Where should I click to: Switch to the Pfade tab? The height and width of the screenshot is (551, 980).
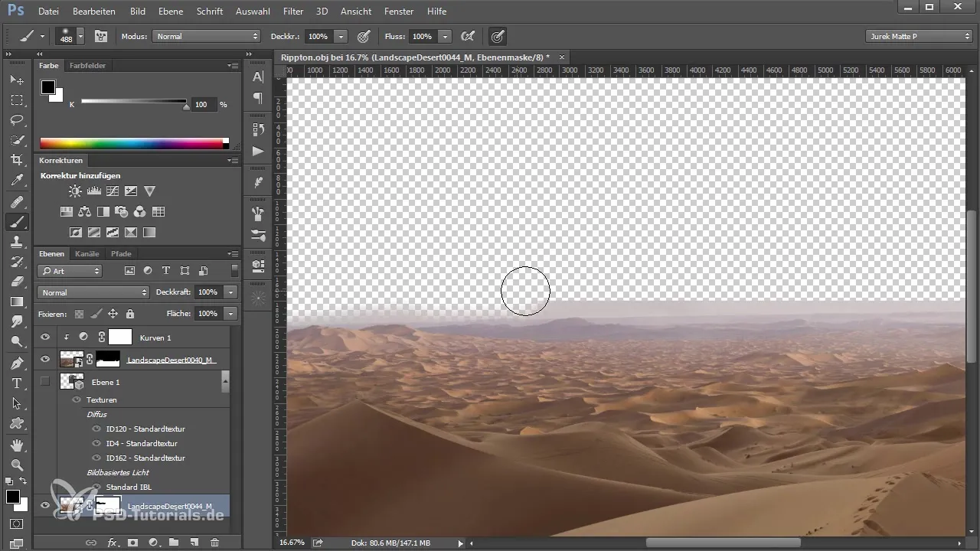121,253
